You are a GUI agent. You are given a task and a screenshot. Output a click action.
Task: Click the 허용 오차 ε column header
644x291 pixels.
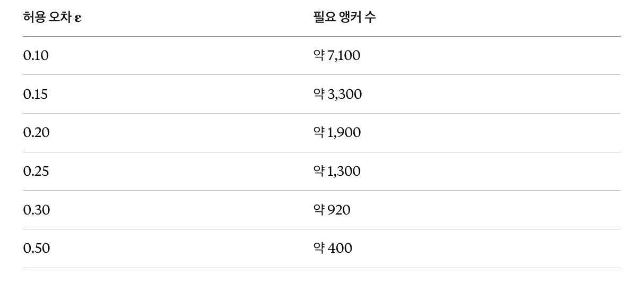[x=52, y=17]
